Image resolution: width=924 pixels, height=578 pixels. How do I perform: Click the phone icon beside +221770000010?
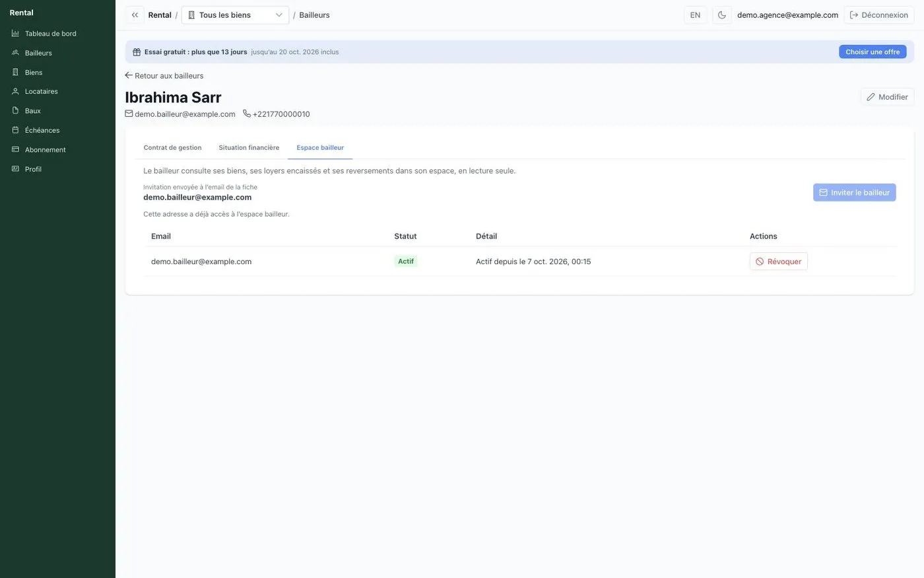(x=247, y=114)
